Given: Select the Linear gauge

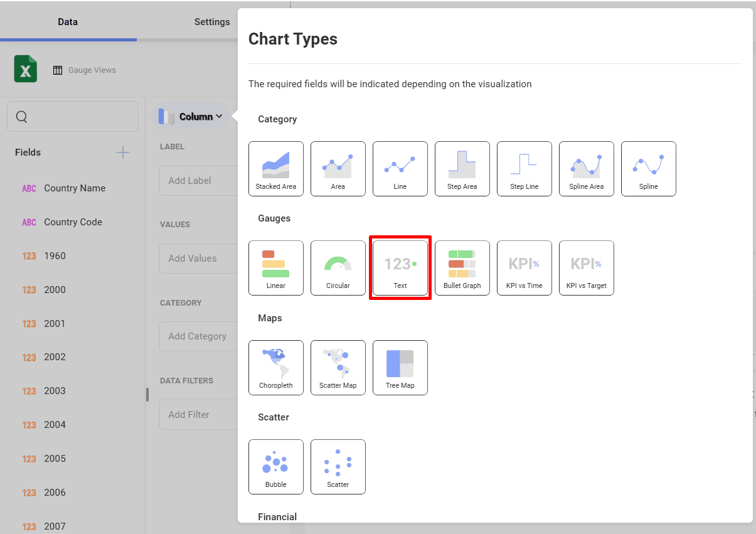Looking at the screenshot, I should click(276, 268).
